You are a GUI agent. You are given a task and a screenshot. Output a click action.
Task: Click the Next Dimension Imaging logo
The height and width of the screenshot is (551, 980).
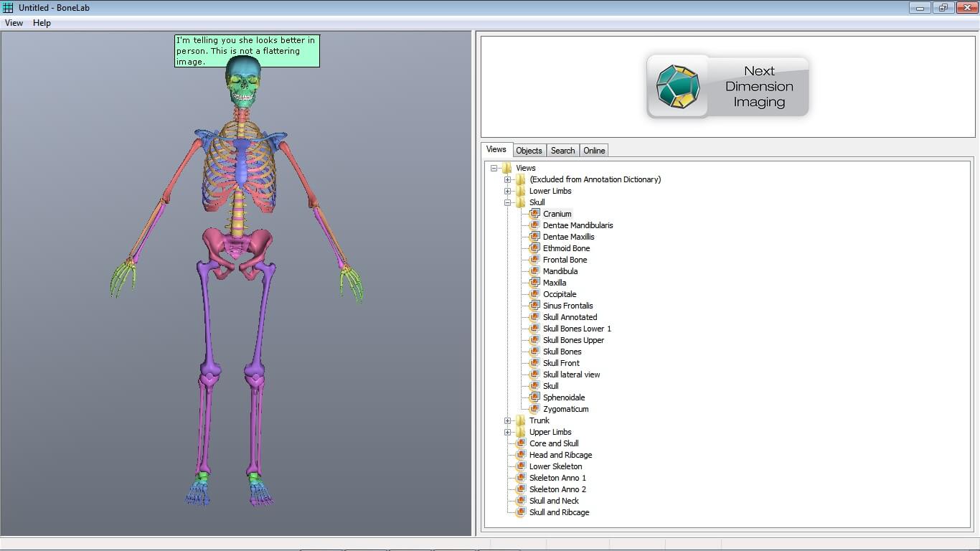pos(727,87)
